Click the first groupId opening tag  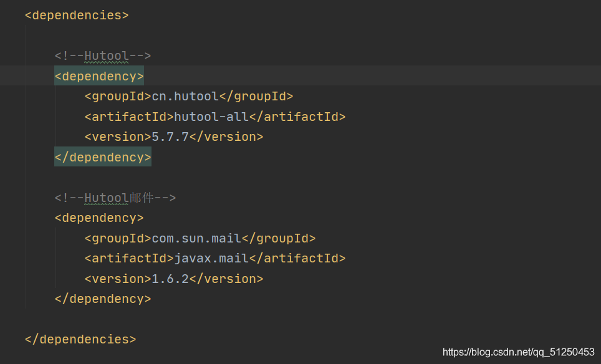[118, 96]
